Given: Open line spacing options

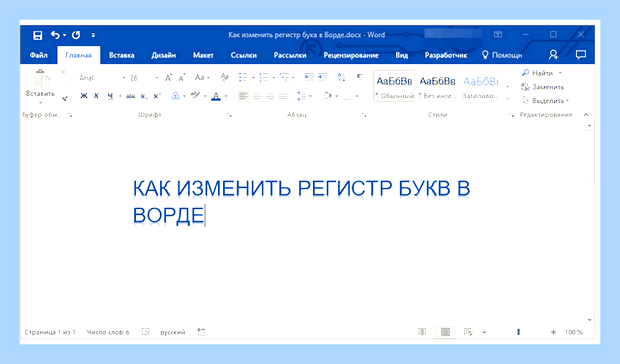Looking at the screenshot, I should 303,96.
